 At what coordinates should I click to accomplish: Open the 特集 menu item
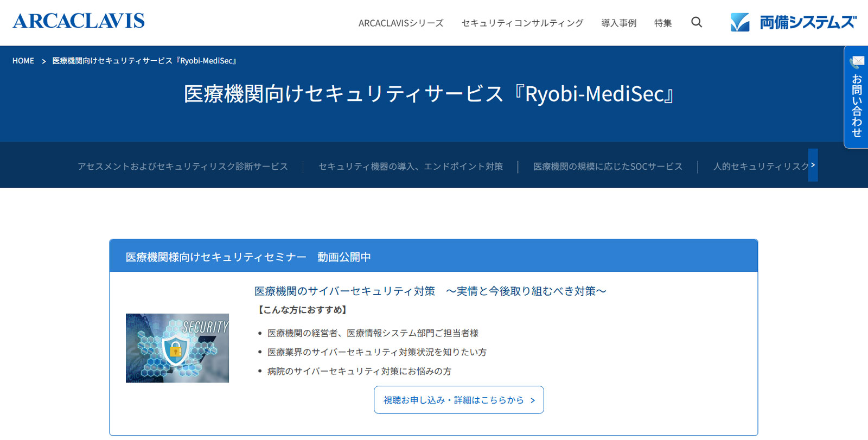pos(663,23)
